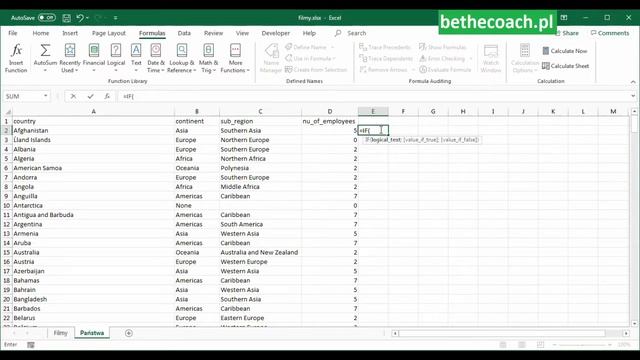The width and height of the screenshot is (640, 360).
Task: Click Calculate Now
Action: (x=564, y=51)
